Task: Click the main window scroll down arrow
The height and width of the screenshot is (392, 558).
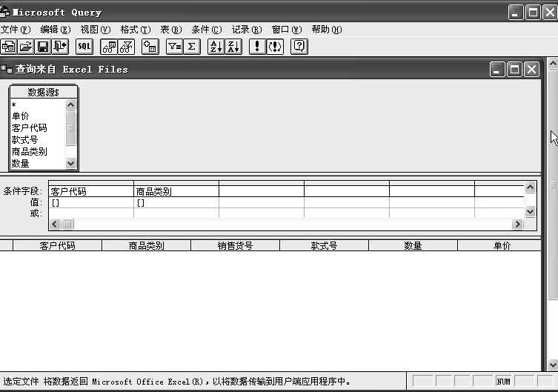Action: [553, 365]
